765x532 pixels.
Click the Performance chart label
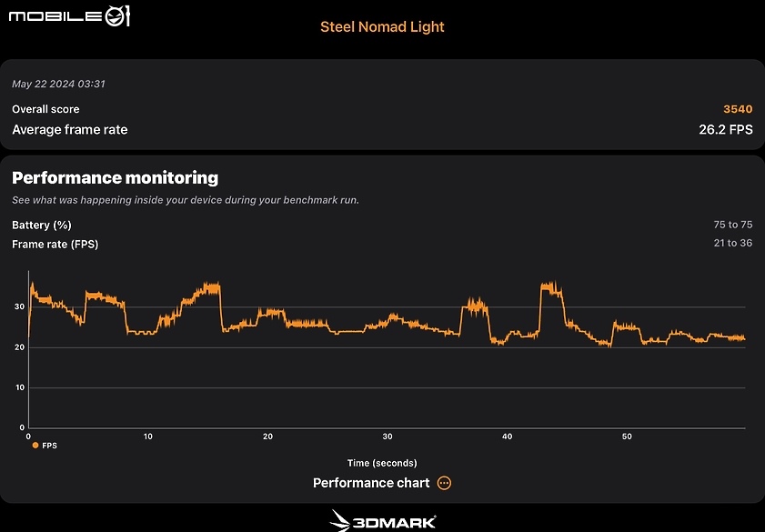pyautogui.click(x=371, y=483)
